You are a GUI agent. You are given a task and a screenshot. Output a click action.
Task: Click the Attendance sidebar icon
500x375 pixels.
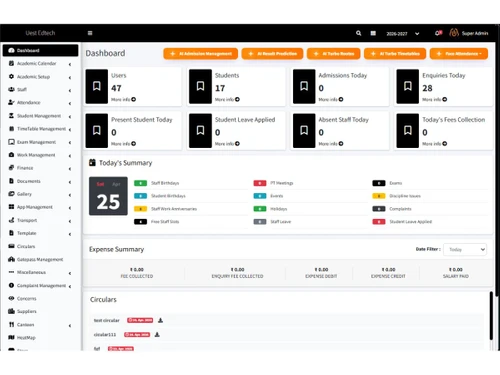click(x=11, y=102)
